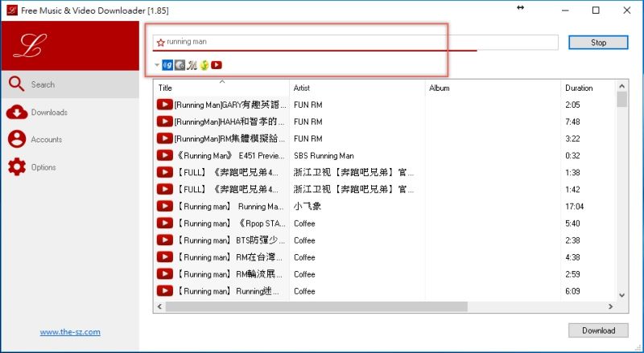
Task: Click the app icon in title bar
Action: pyautogui.click(x=12, y=10)
